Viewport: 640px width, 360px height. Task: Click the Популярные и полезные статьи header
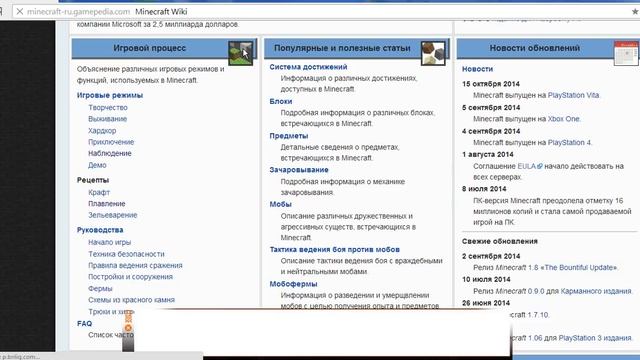[x=342, y=48]
